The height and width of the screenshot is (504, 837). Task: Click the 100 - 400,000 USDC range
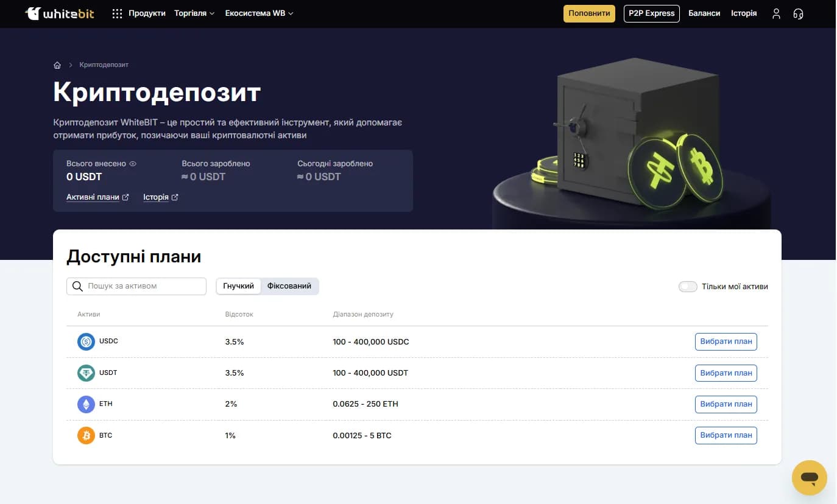pos(371,342)
